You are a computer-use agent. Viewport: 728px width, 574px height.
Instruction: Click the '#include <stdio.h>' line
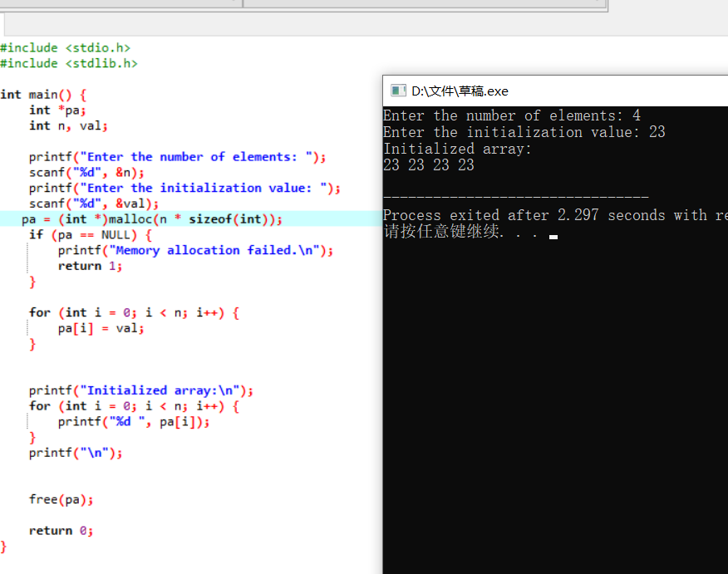pos(65,48)
